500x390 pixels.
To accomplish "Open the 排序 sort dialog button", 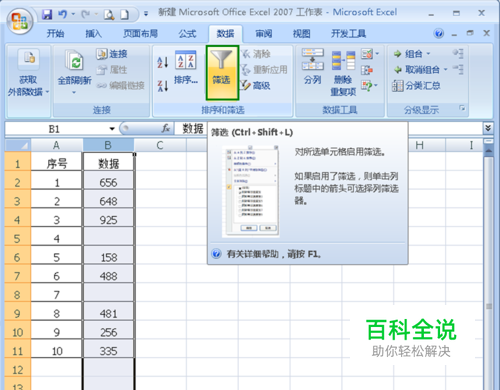I will [186, 67].
